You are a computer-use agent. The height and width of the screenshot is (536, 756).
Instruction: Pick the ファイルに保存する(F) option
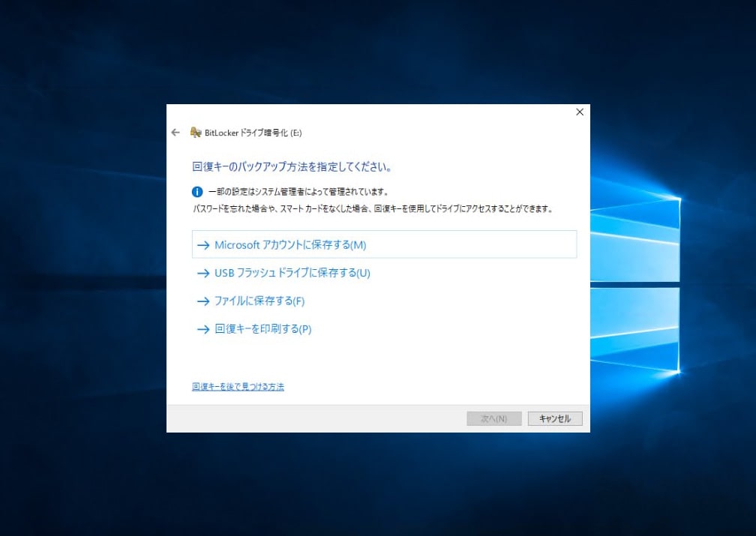(259, 301)
